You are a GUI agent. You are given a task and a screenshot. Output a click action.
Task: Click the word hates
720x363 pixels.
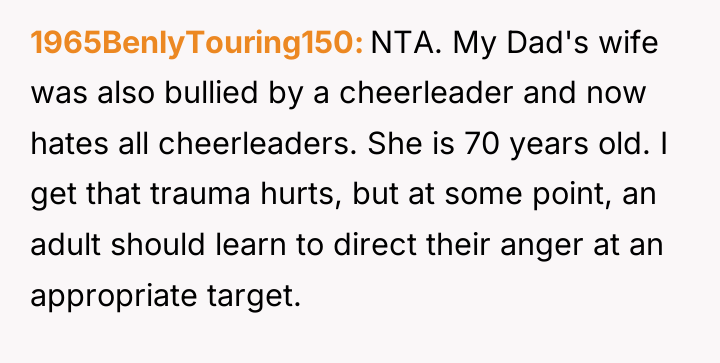(69, 144)
